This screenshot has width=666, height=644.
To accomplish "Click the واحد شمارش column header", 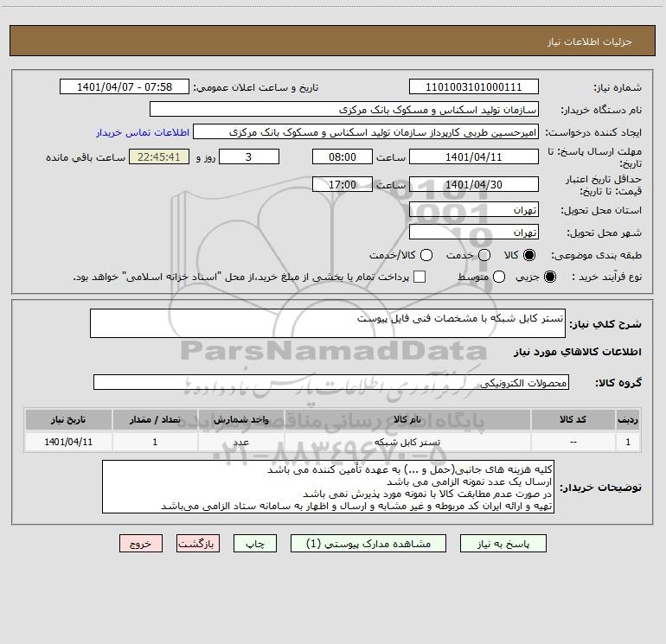I will [240, 419].
